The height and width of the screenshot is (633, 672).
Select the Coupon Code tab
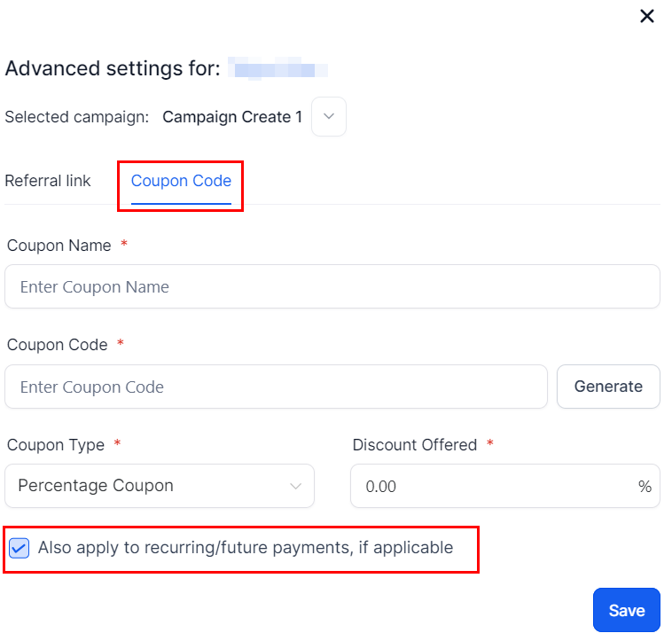tap(181, 181)
